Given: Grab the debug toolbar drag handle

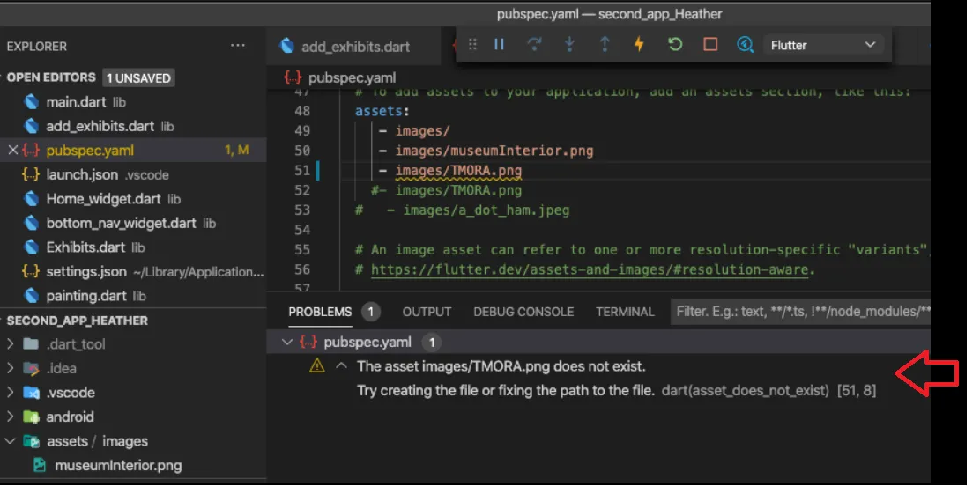Looking at the screenshot, I should tap(472, 44).
